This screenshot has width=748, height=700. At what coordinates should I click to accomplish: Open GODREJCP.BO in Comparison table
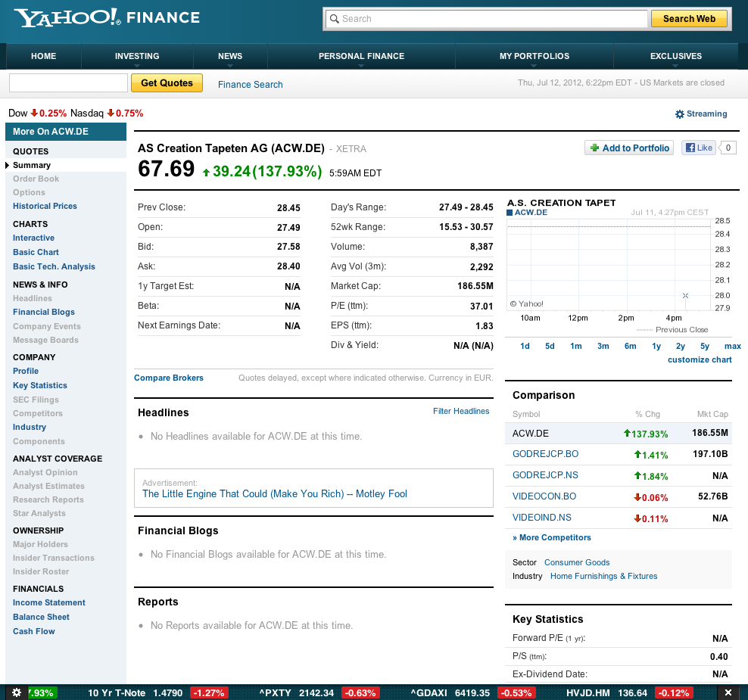coord(545,454)
